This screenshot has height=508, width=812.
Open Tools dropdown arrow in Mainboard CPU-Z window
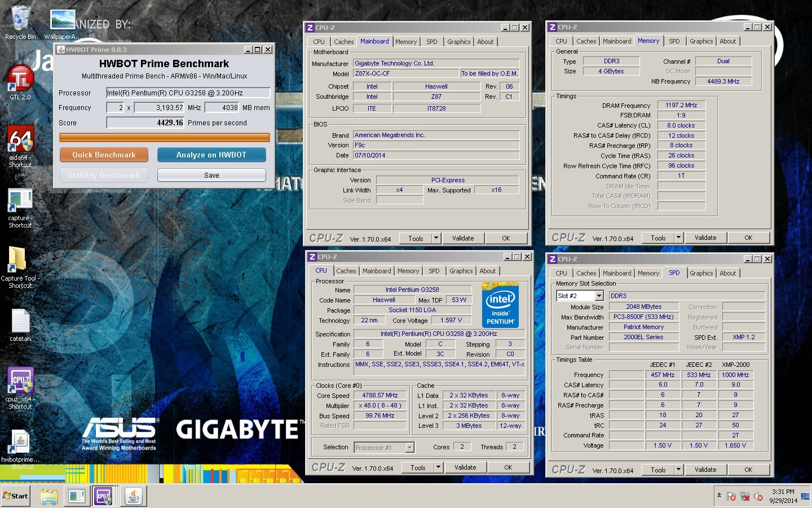(436, 238)
